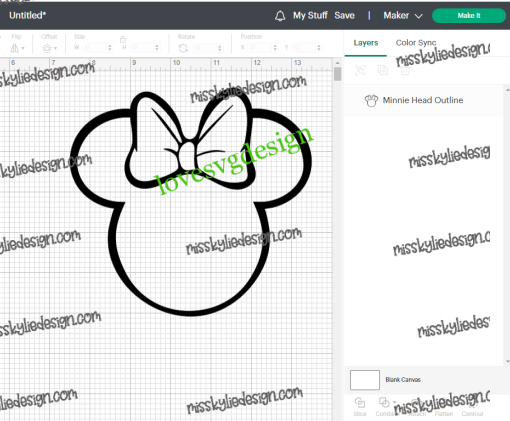Click the Group icon in Layers panel
This screenshot has height=421, width=510.
tap(360, 70)
